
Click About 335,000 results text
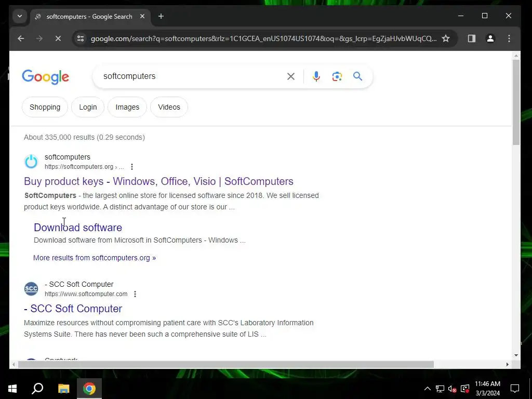(x=85, y=137)
